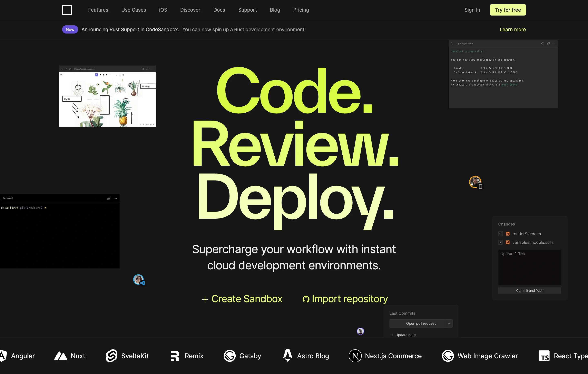This screenshot has width=588, height=374.
Task: Select the VS Code avatar collaborator bubble
Action: pos(138,280)
